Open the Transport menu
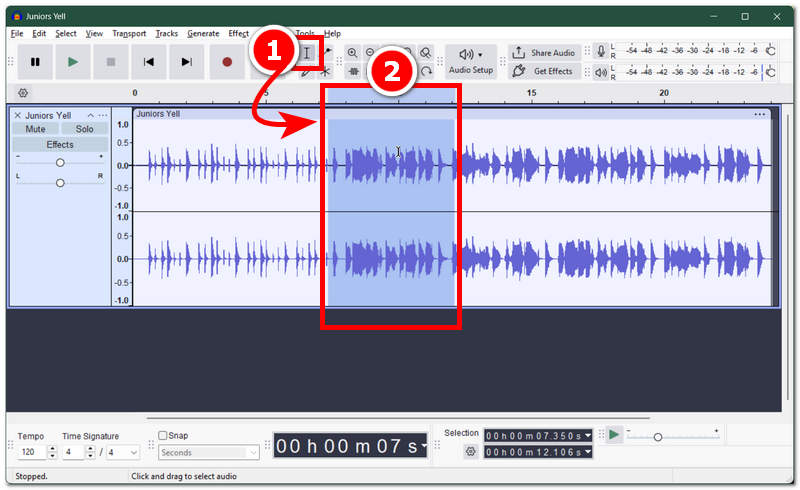This screenshot has width=800, height=490. click(129, 34)
